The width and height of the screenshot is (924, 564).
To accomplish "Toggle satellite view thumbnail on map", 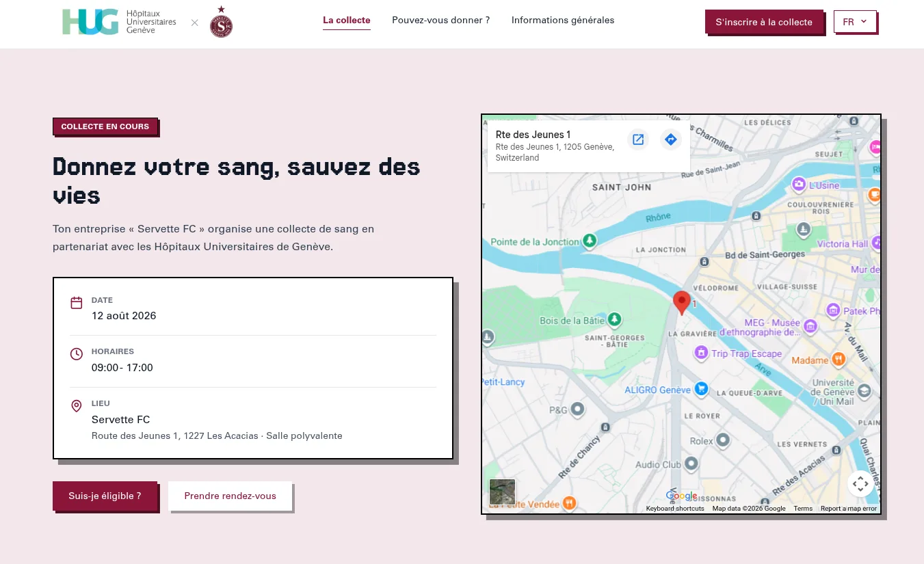I will coord(503,492).
